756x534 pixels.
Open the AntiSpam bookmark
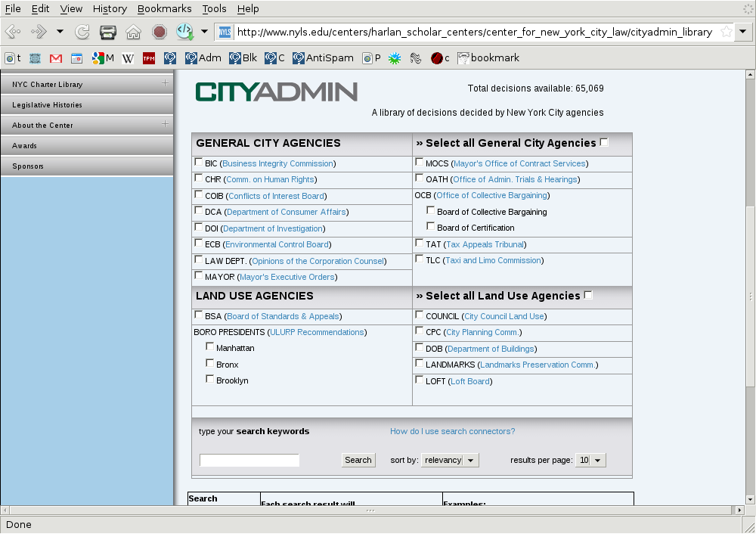click(x=323, y=58)
